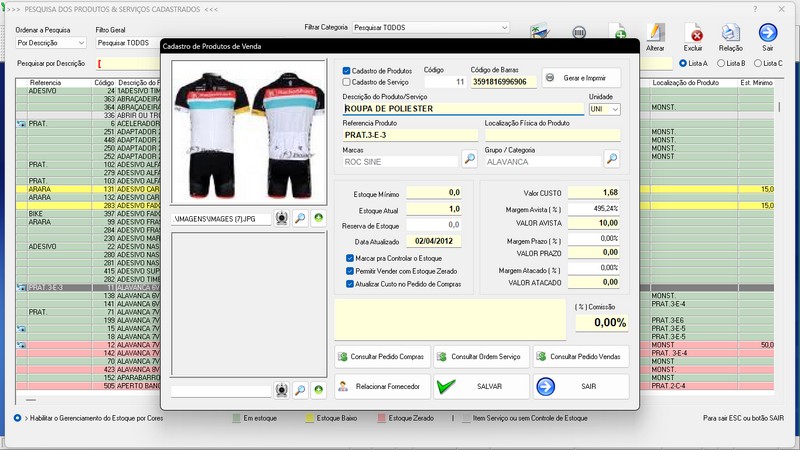800x450 pixels.
Task: Open Grupo / Categoria search magnifier
Action: click(612, 159)
